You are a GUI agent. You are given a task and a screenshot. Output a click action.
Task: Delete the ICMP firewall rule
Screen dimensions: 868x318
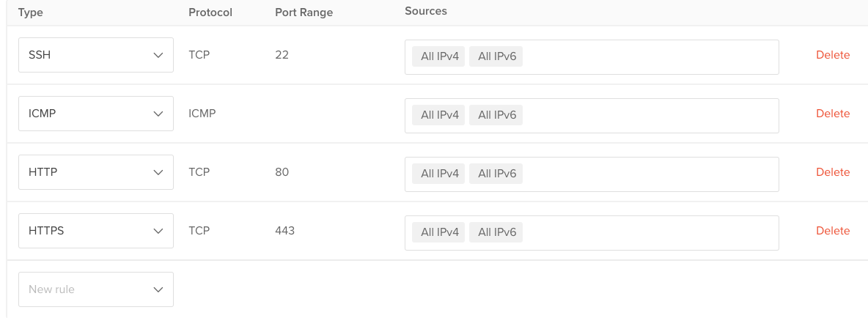[x=833, y=114]
